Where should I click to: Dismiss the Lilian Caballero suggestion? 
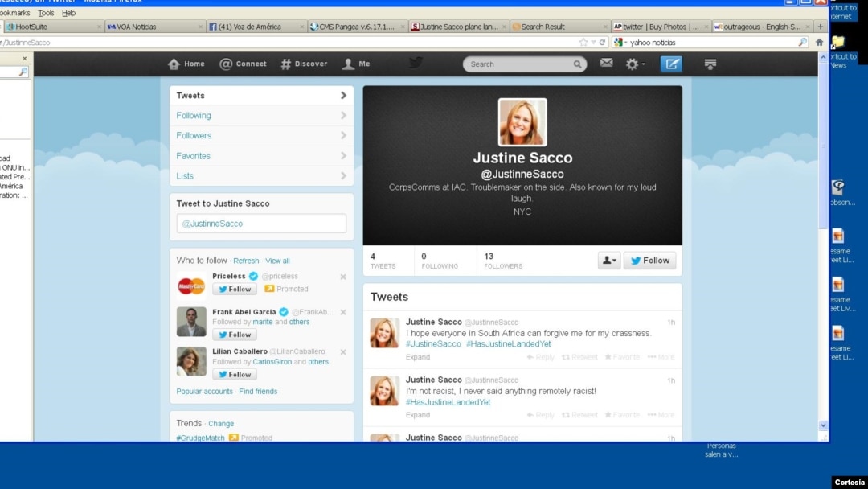coord(343,352)
